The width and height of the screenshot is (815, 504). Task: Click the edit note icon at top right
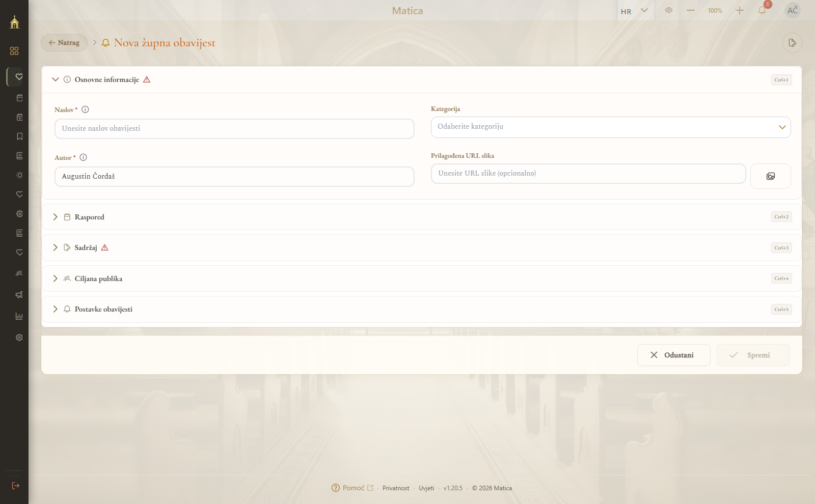pyautogui.click(x=792, y=43)
